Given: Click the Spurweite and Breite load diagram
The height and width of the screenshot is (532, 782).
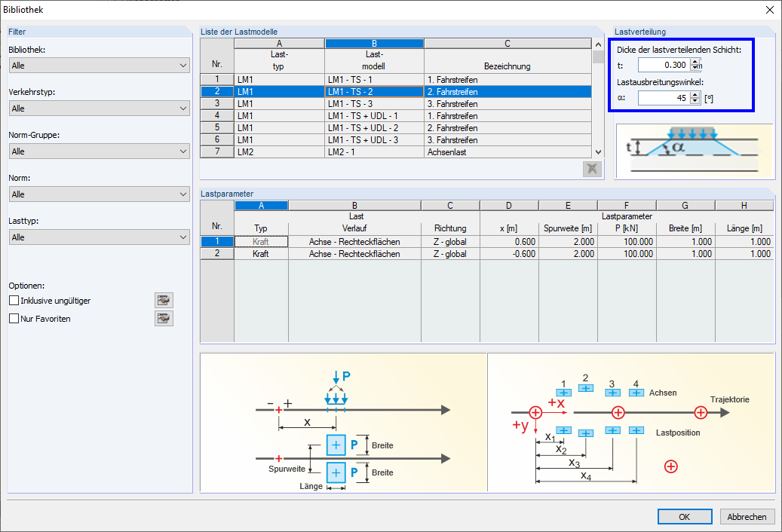Looking at the screenshot, I should point(343,423).
